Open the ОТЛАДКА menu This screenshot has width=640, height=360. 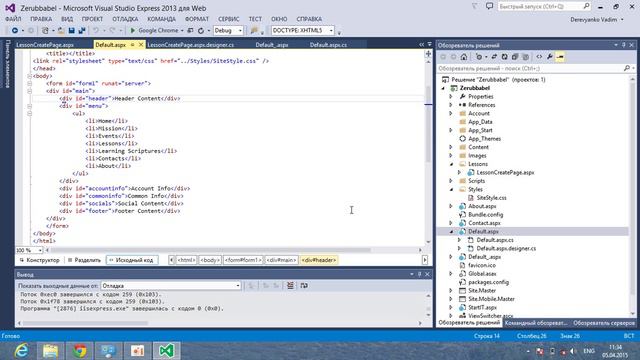(x=125, y=19)
